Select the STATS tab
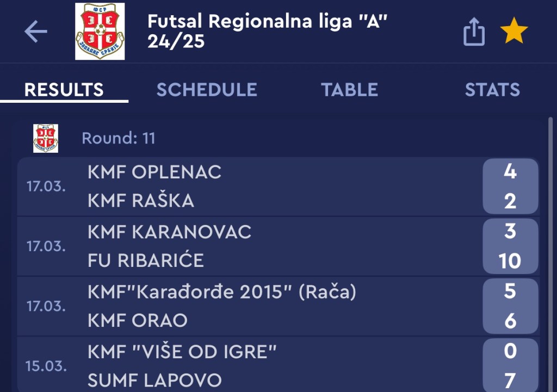This screenshot has height=392, width=557. click(x=492, y=90)
